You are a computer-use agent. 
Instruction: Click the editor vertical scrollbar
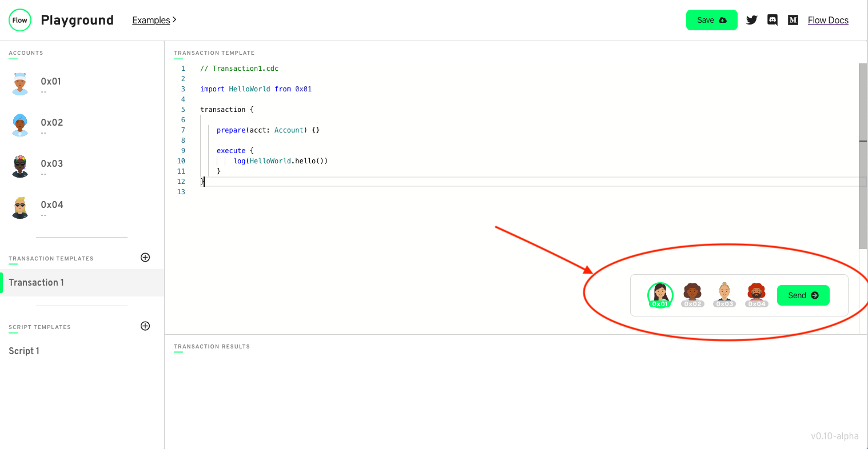(863, 156)
